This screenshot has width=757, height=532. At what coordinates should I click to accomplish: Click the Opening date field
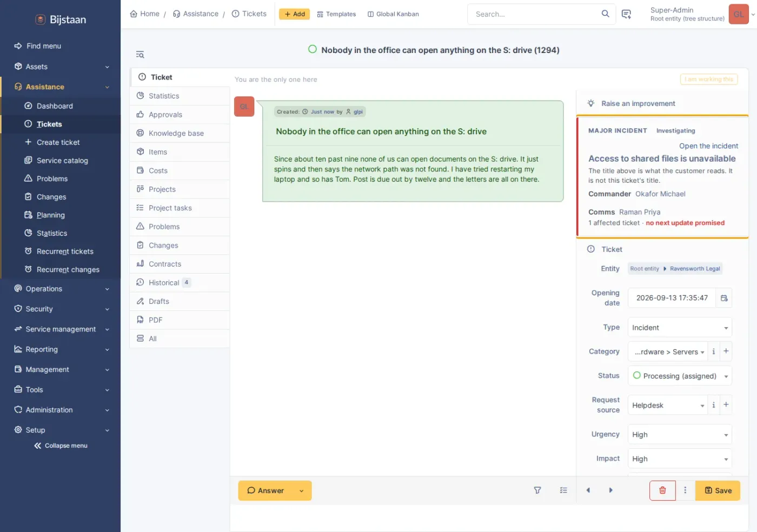click(x=672, y=298)
